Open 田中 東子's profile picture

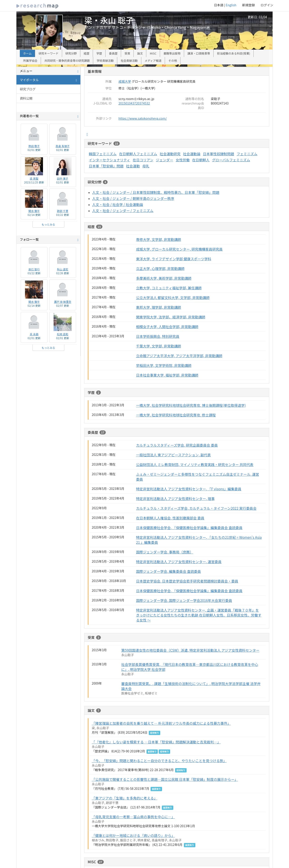click(x=63, y=166)
